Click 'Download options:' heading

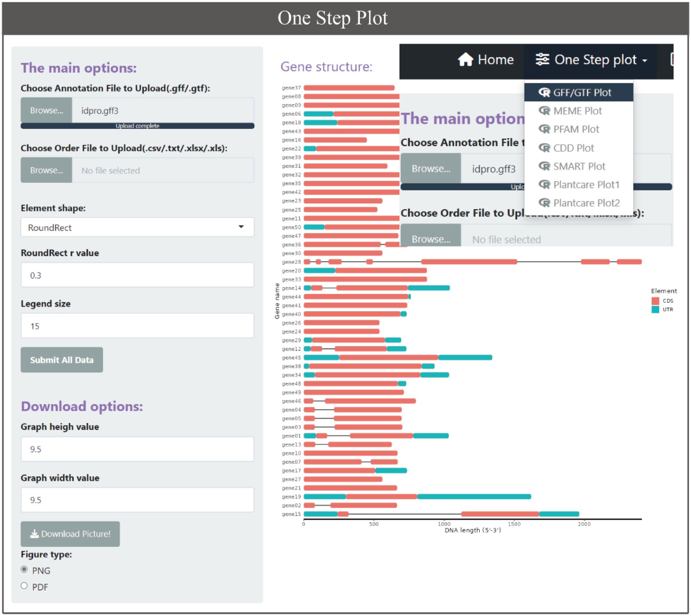(82, 406)
